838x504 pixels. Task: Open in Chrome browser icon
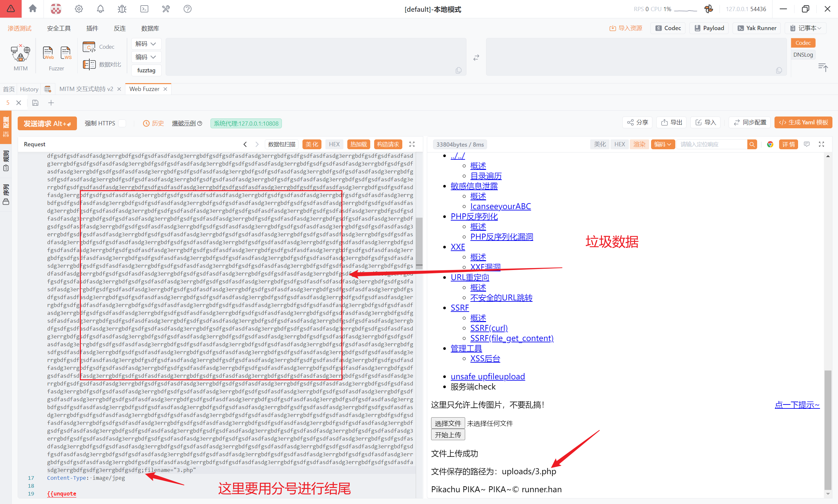(770, 144)
